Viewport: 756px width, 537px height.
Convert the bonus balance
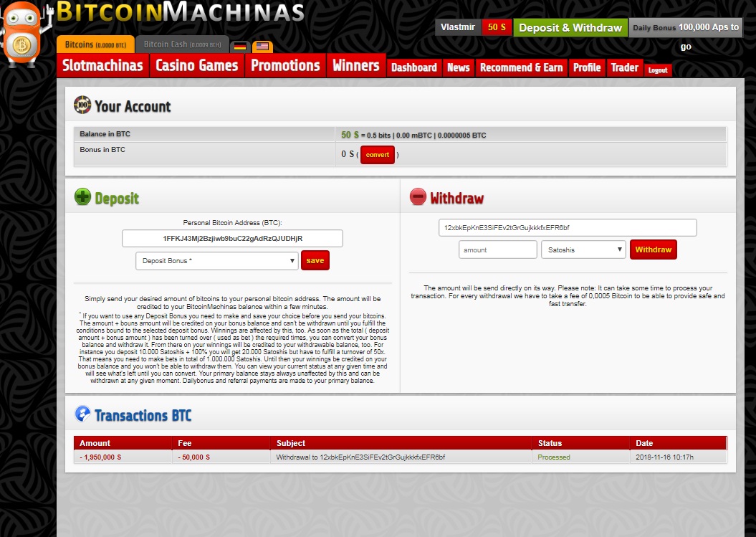tap(377, 155)
